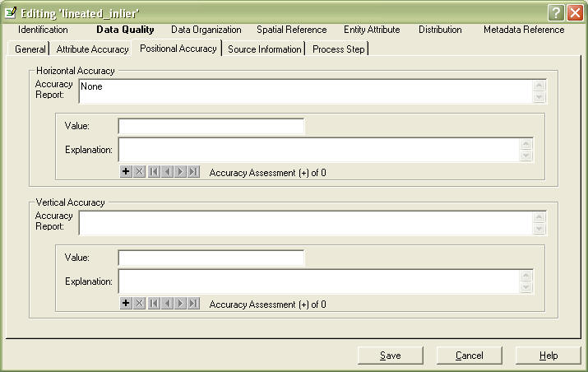Open the Entity Attribute section

point(372,30)
